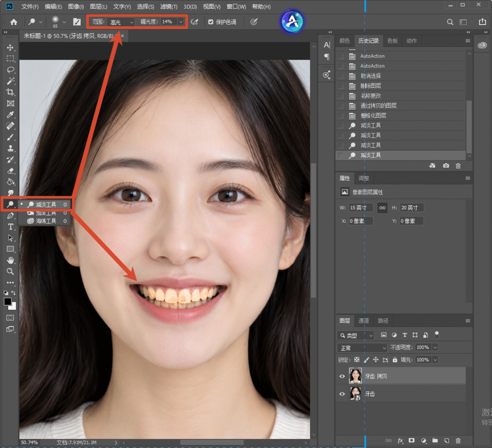492x448 pixels.
Task: Click the Home icon in options bar
Action: (x=14, y=22)
